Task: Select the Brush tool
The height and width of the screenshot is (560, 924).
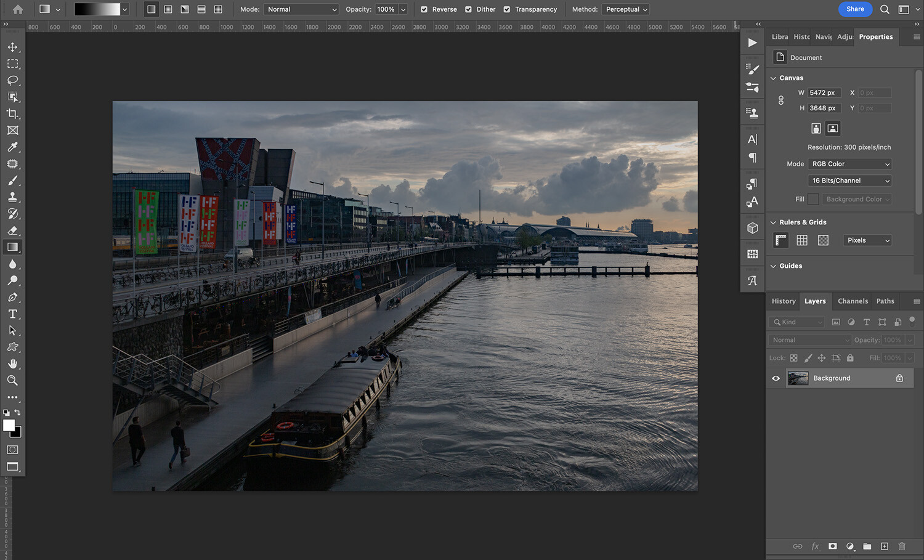Action: [12, 181]
